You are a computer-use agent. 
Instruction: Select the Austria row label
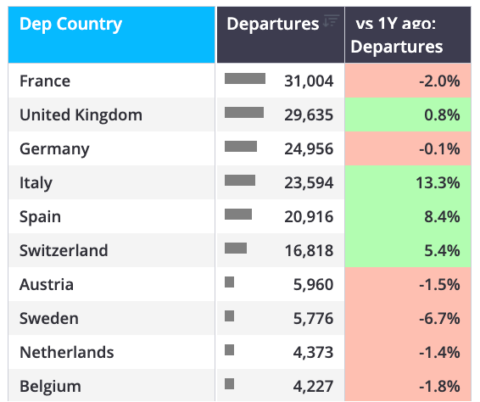click(47, 285)
